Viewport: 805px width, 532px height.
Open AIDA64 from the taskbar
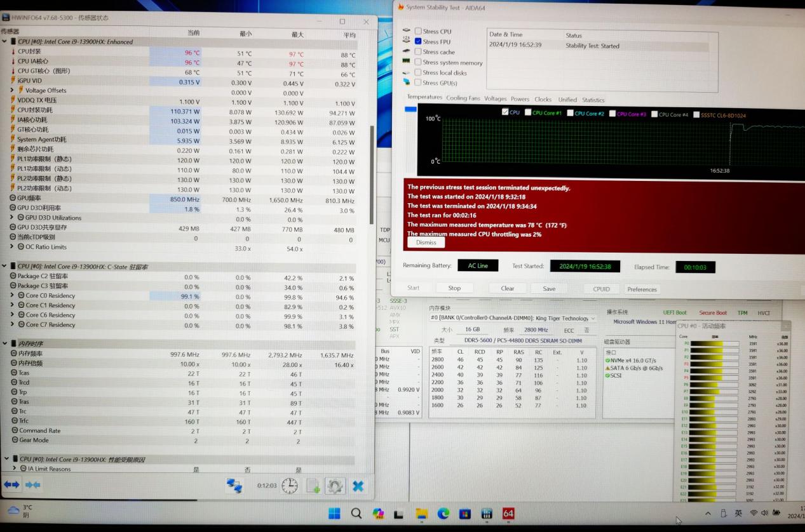pyautogui.click(x=508, y=513)
